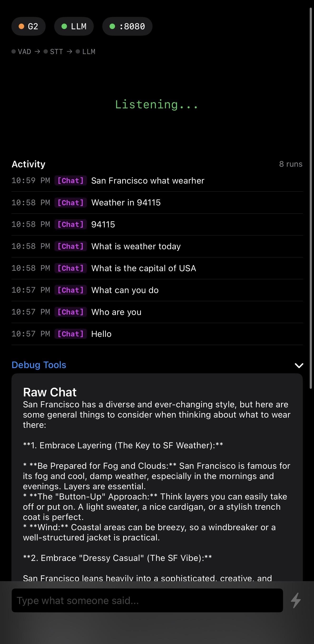Toggle the Debug Tools section header
Viewport: 314px width, 644px height.
(x=39, y=365)
